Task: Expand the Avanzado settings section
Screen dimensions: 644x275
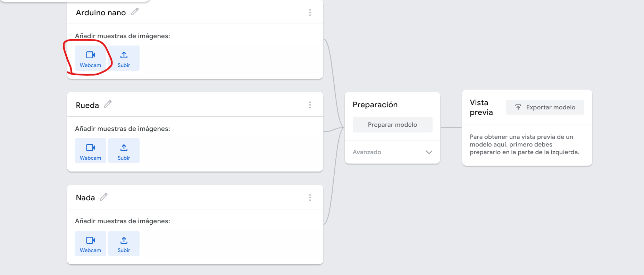Action: tap(392, 152)
